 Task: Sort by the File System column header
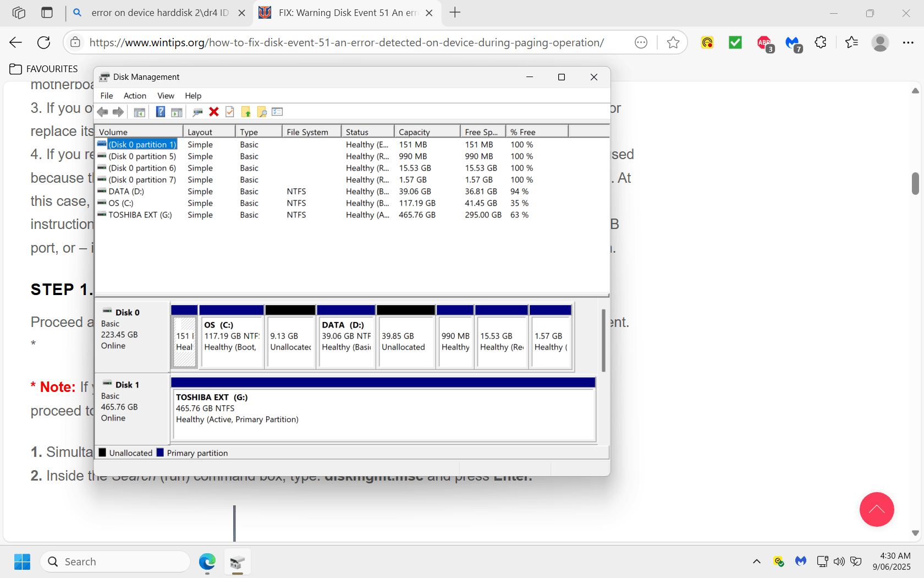click(x=312, y=132)
